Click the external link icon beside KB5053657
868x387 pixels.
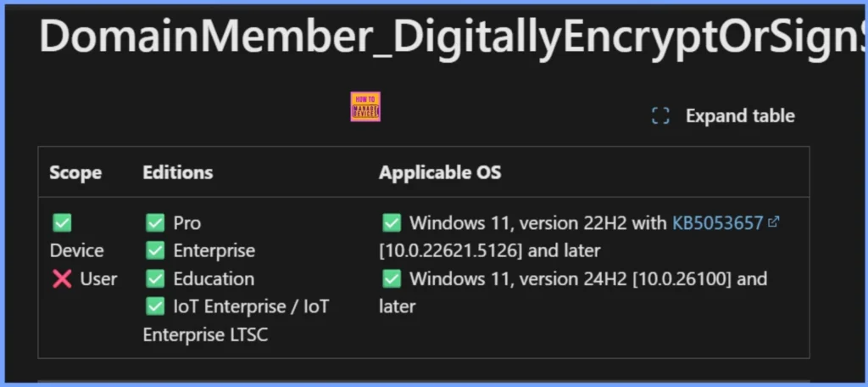point(773,223)
